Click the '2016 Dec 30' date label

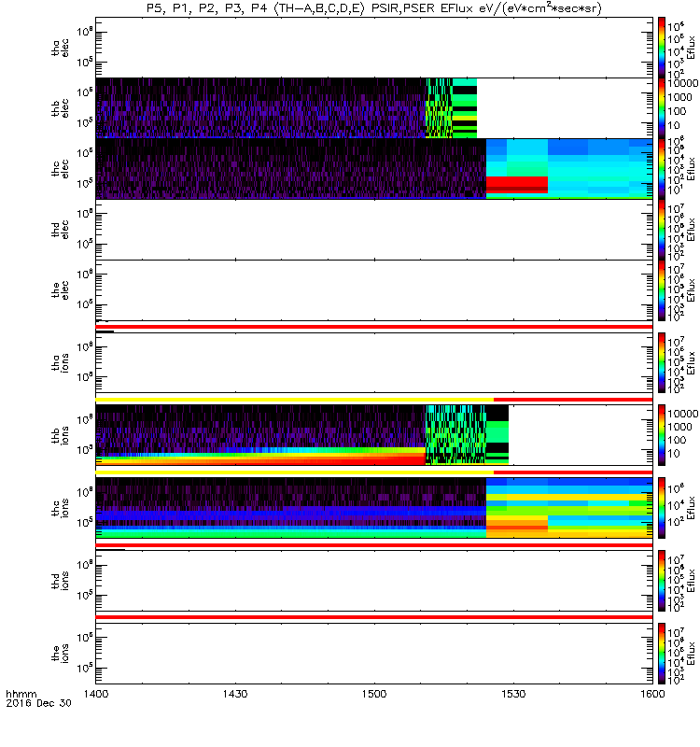(x=38, y=704)
